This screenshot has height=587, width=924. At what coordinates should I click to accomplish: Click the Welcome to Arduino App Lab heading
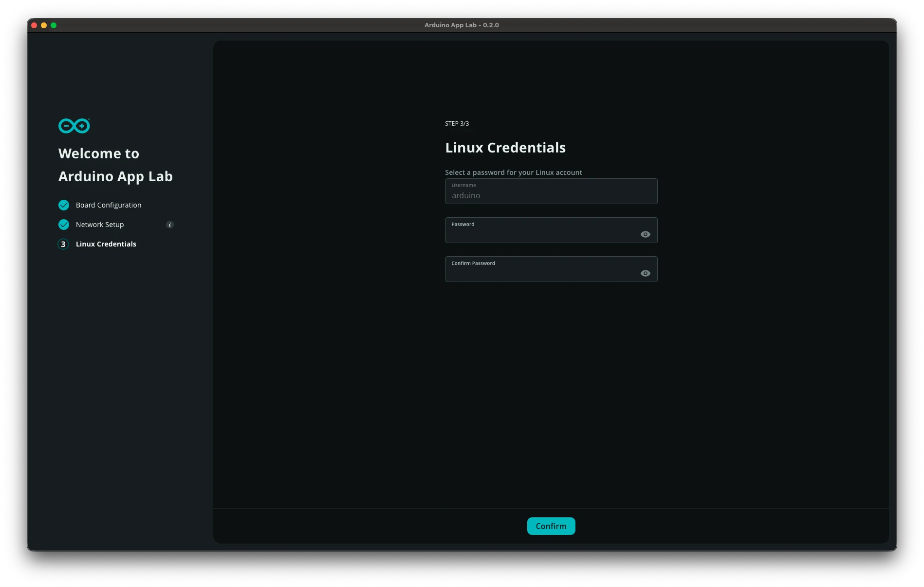point(115,165)
